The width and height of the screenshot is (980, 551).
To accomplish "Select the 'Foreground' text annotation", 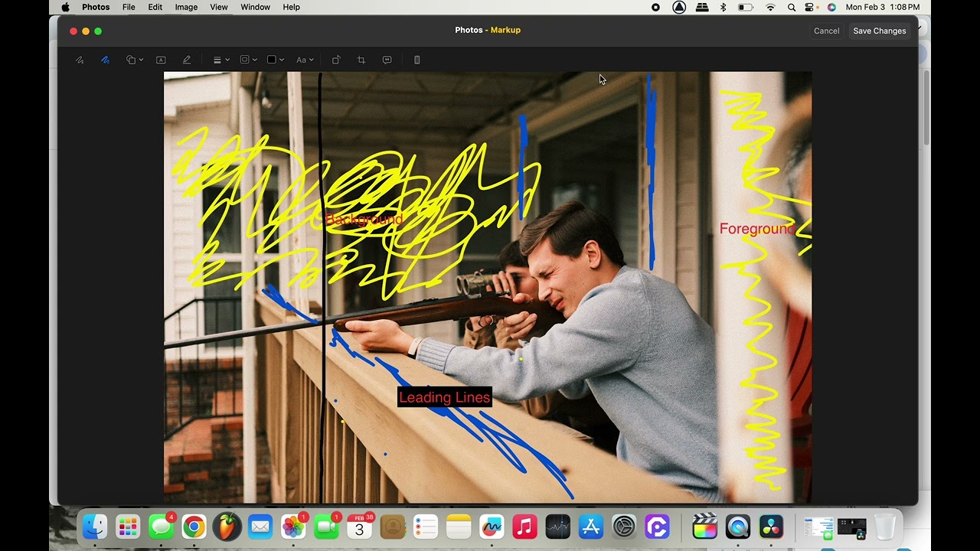I will point(757,229).
